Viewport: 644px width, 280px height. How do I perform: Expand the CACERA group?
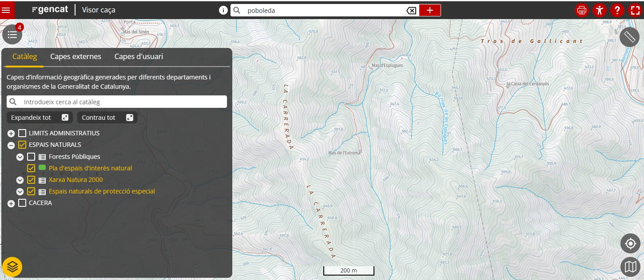11,203
